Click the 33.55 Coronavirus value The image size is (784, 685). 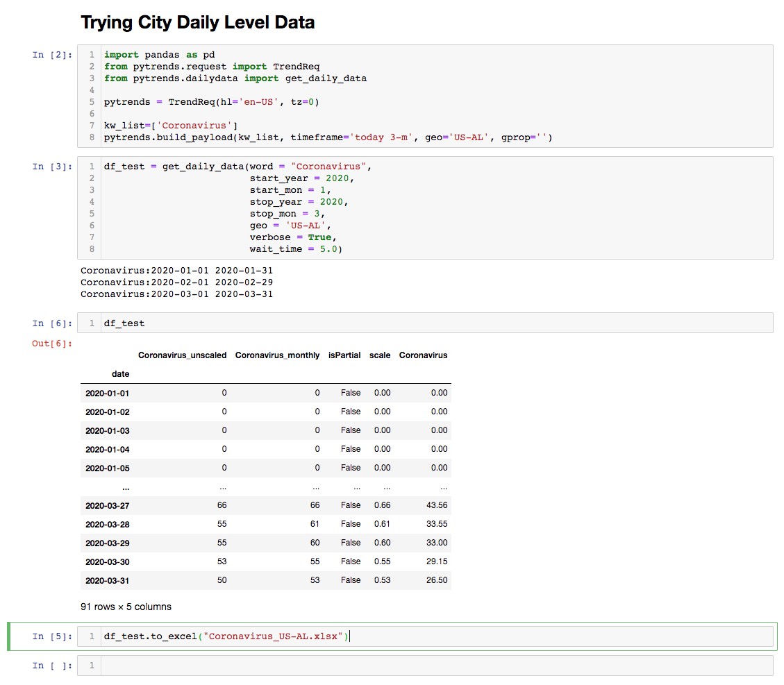437,524
